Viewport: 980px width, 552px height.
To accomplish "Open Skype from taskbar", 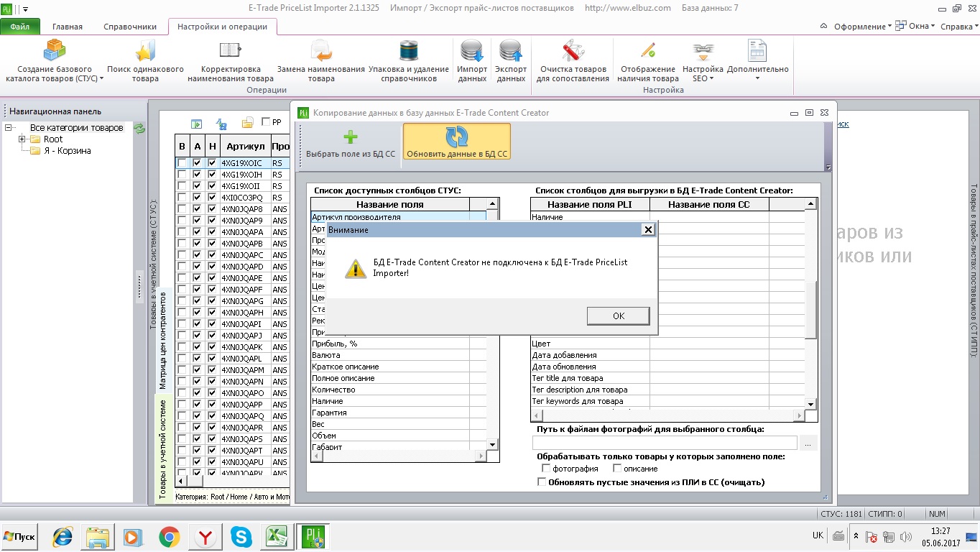I will pos(241,536).
